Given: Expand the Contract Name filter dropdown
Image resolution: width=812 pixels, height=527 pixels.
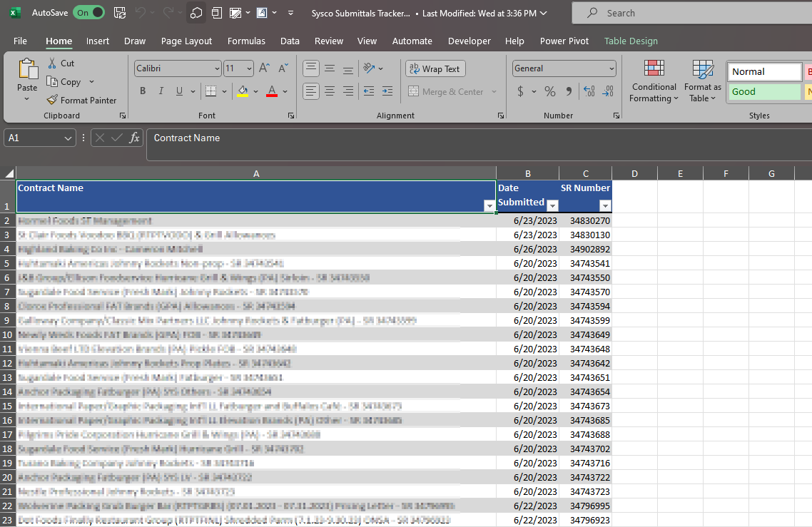Looking at the screenshot, I should click(x=489, y=206).
